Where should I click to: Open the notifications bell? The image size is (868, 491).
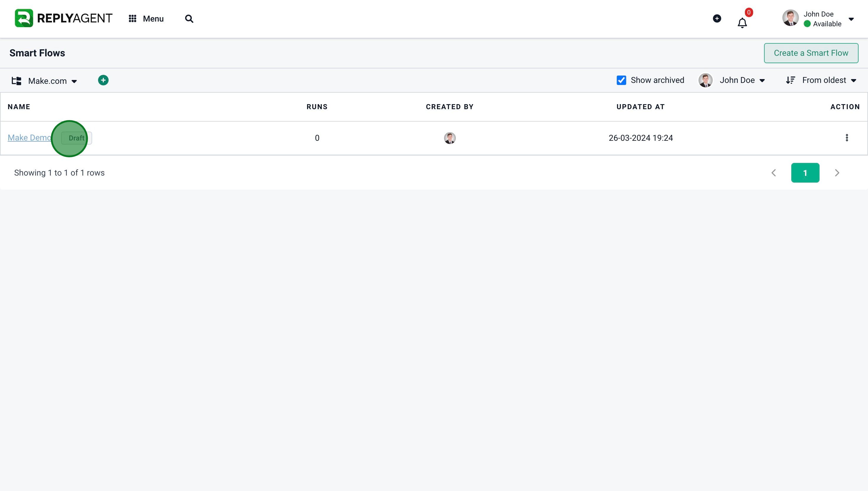coord(742,23)
